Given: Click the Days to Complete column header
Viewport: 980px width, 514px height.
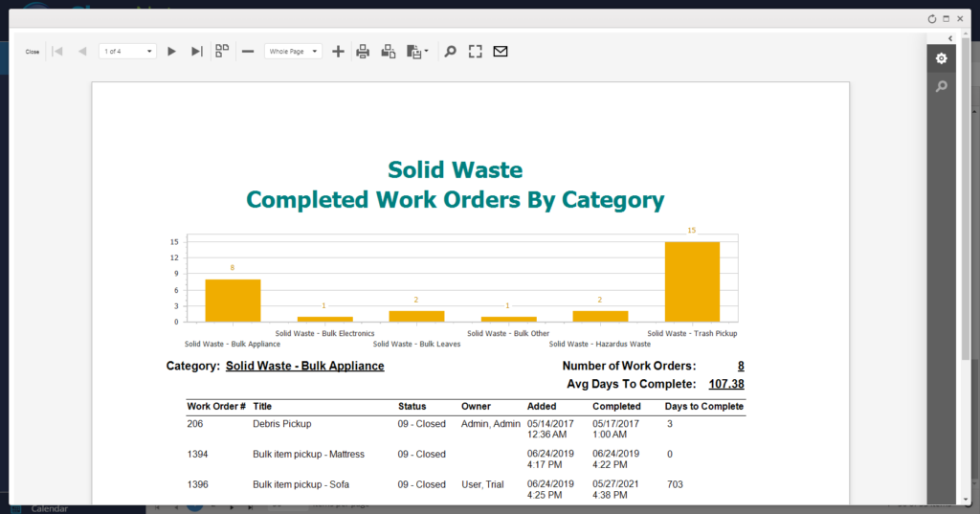Looking at the screenshot, I should 703,407.
